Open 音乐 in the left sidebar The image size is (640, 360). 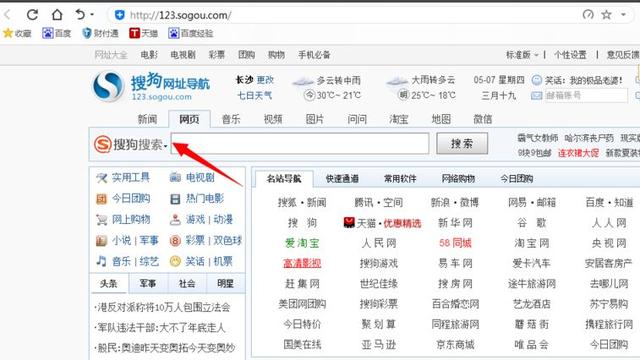coord(122,261)
